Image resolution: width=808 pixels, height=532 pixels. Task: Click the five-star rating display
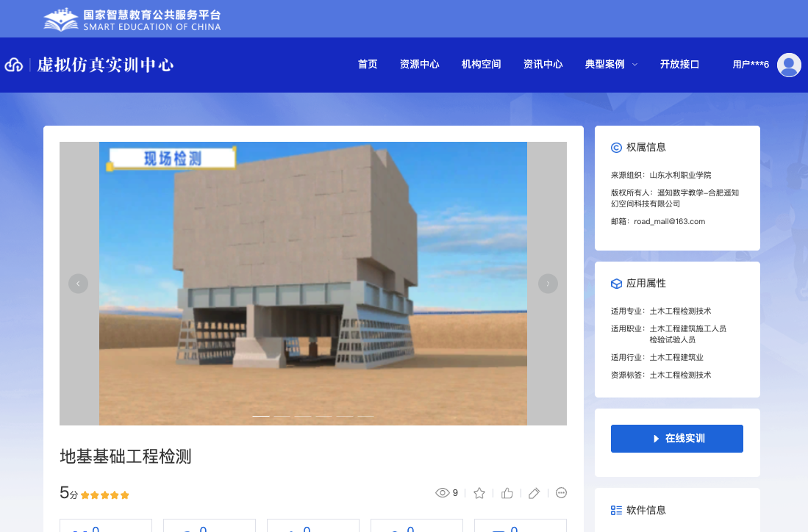coord(105,495)
